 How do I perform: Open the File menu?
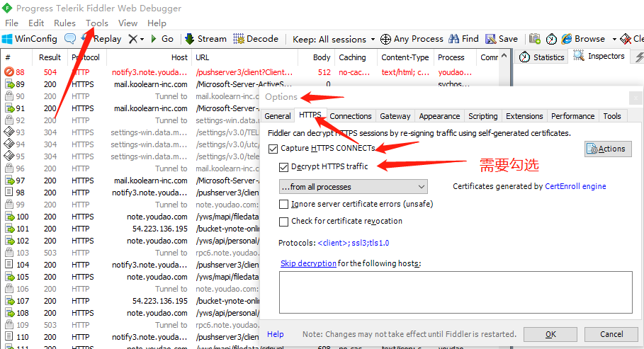coord(11,23)
